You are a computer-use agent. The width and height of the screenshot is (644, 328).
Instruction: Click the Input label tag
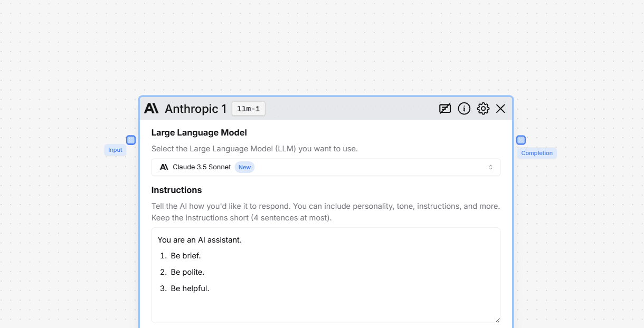(115, 150)
